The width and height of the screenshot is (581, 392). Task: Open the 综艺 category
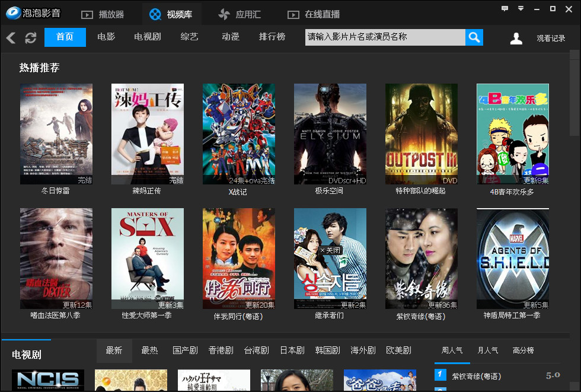[189, 37]
